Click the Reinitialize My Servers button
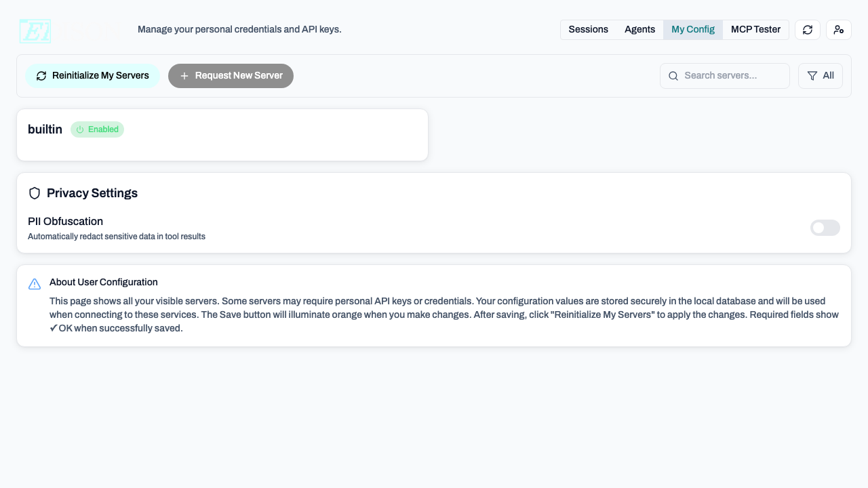 pyautogui.click(x=93, y=76)
